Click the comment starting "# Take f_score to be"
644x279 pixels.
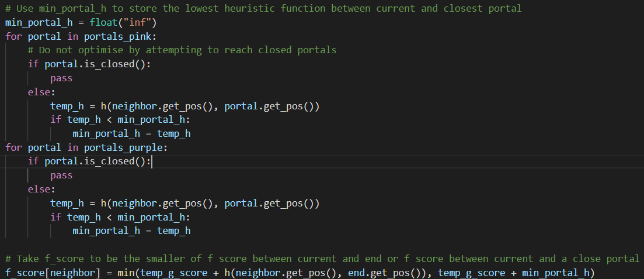pyautogui.click(x=322, y=259)
